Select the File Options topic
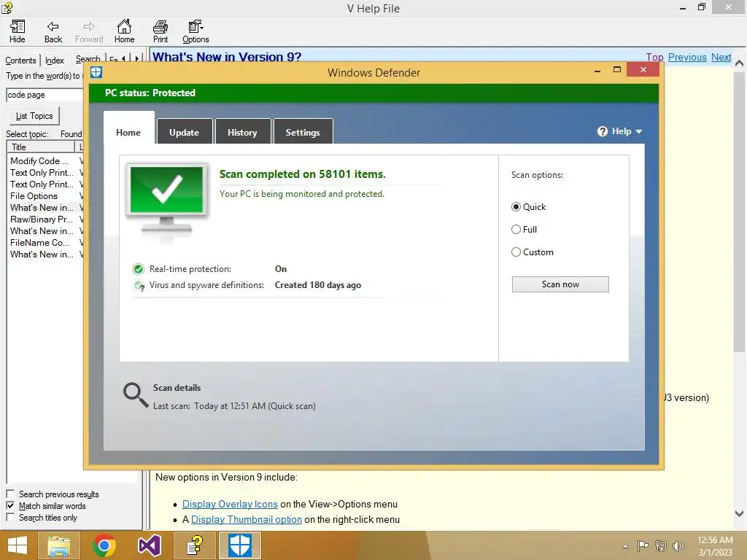This screenshot has width=747, height=560. pos(34,196)
